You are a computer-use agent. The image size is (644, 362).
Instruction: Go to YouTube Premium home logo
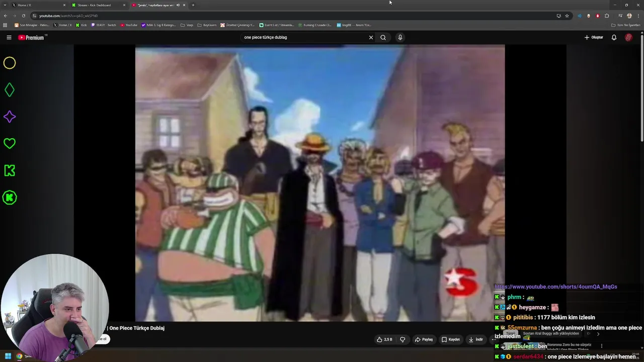pos(31,38)
